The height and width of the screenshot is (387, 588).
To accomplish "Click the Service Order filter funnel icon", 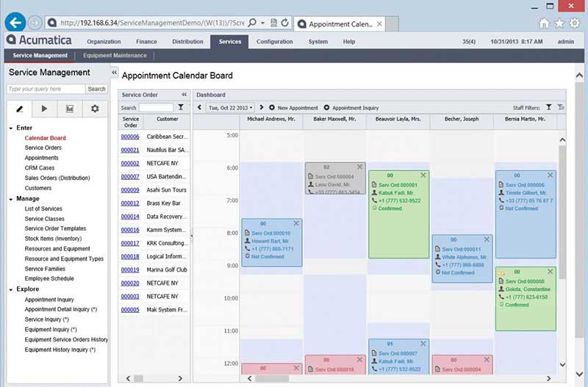I will [x=181, y=107].
